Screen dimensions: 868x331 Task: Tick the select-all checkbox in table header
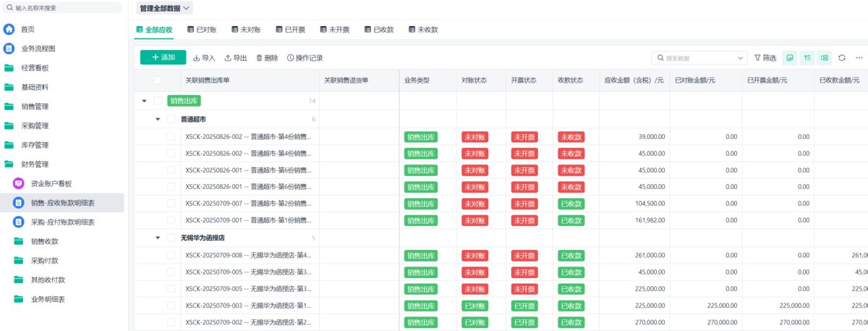[158, 80]
